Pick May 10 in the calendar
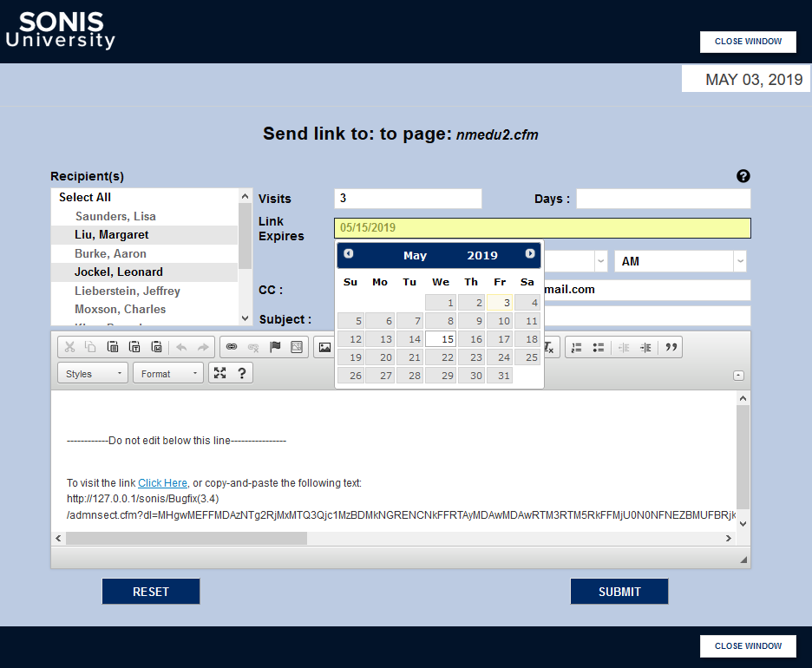Image resolution: width=812 pixels, height=668 pixels. point(500,320)
